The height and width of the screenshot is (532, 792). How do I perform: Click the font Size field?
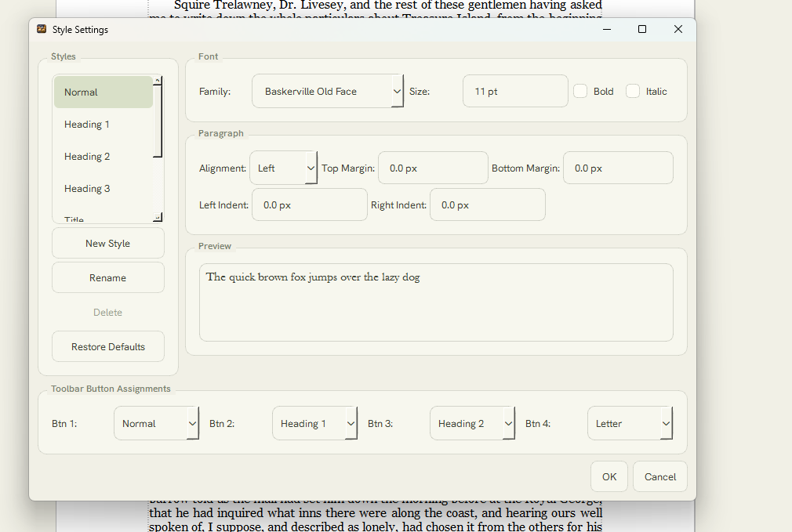pyautogui.click(x=515, y=92)
